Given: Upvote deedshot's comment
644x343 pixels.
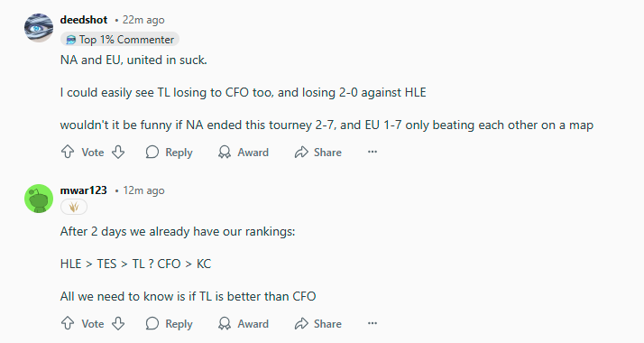Looking at the screenshot, I should pos(68,152).
